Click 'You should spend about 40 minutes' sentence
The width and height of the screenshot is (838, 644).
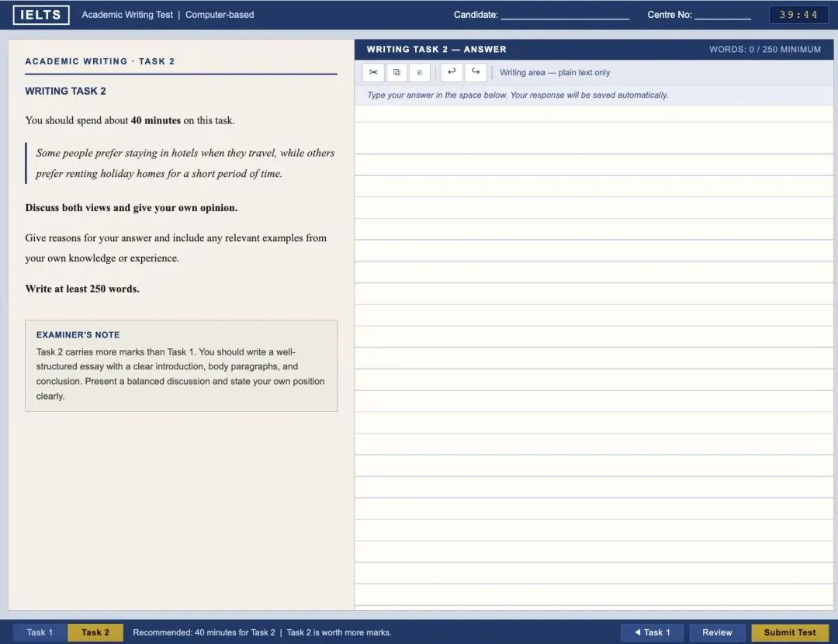[130, 120]
